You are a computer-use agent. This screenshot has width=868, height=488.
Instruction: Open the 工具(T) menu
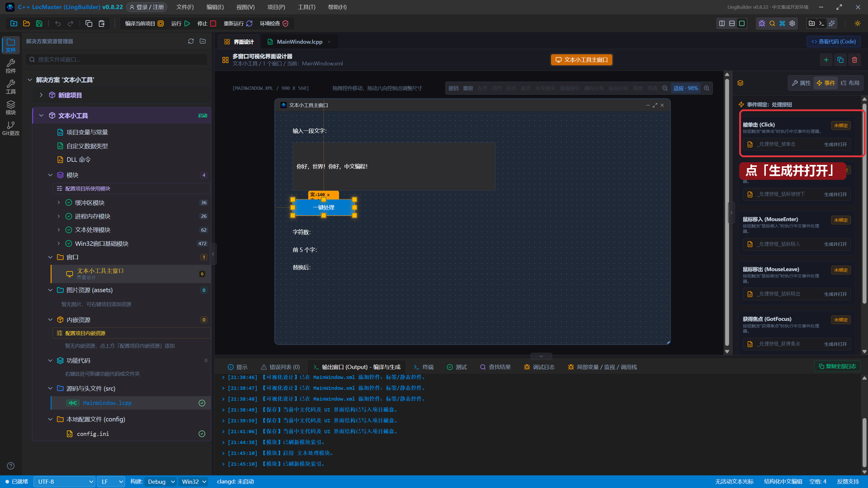pyautogui.click(x=307, y=7)
